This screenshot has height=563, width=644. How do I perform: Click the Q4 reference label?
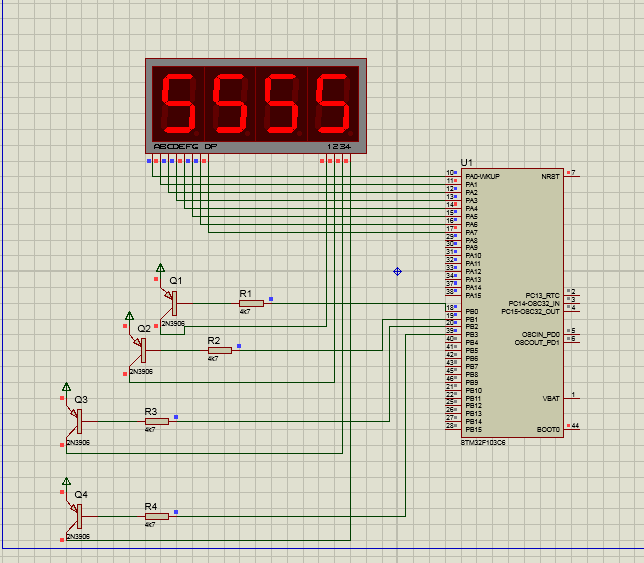(81, 494)
